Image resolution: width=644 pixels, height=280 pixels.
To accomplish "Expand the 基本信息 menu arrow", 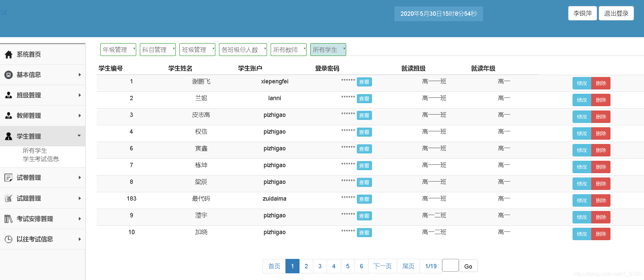I will [x=79, y=75].
